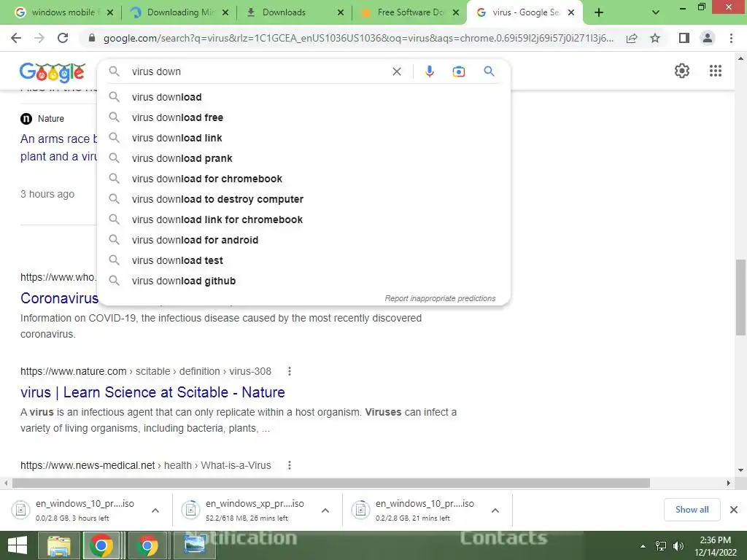Start voice search with the microphone
This screenshot has height=560, width=747.
(x=429, y=71)
